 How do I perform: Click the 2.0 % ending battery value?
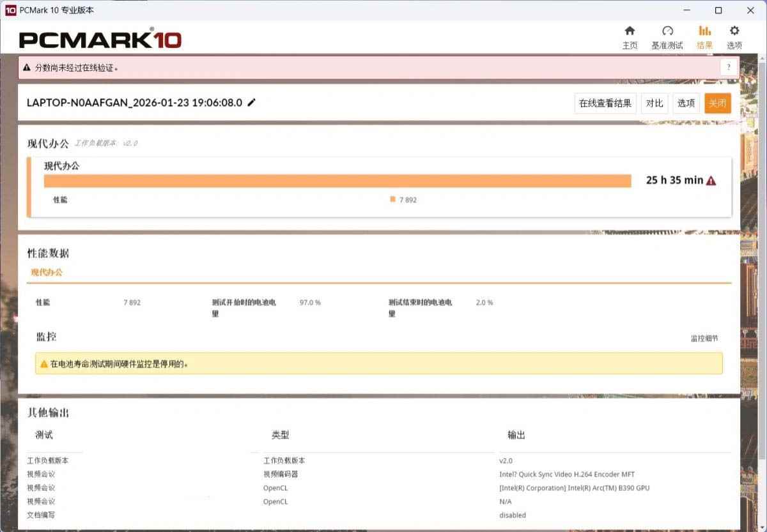(484, 303)
